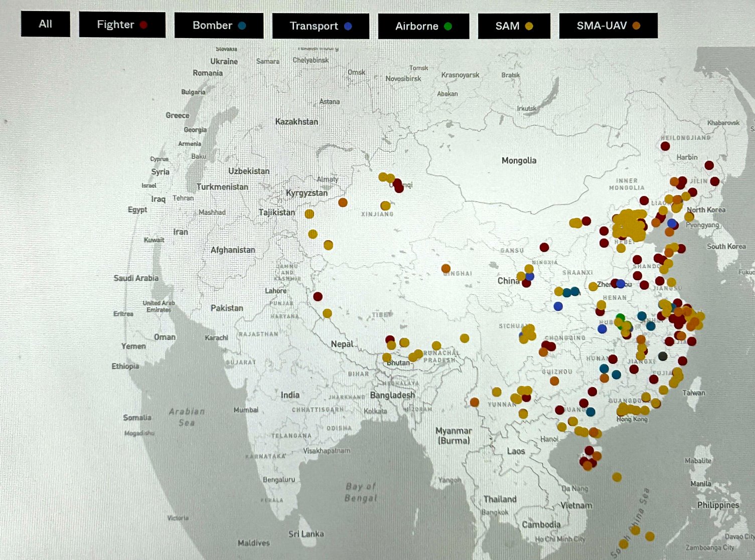Select the dark gray marker near Fujian
755x560 pixels.
(663, 356)
